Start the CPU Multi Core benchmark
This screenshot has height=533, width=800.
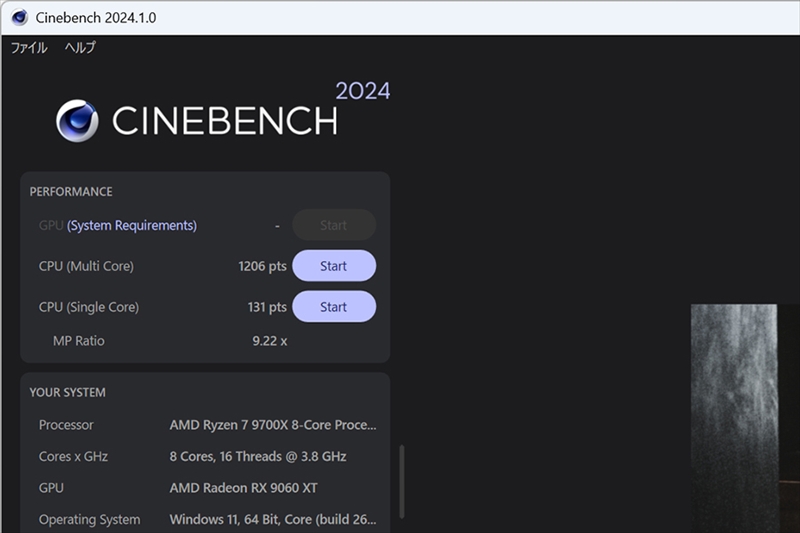[334, 266]
